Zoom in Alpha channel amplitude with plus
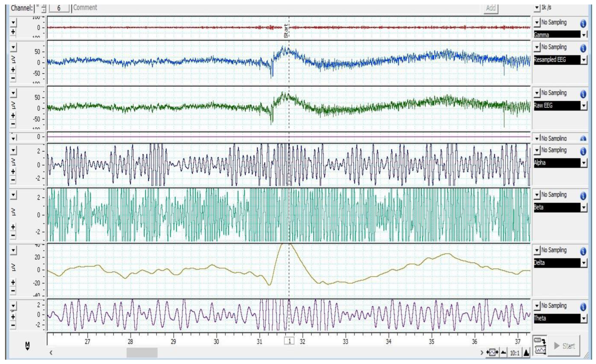The width and height of the screenshot is (596, 364). coord(13,171)
